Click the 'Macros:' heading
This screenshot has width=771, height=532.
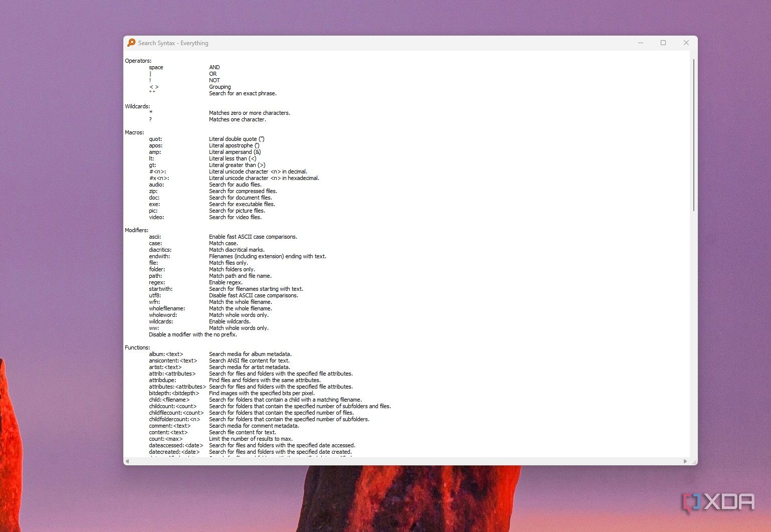[x=134, y=132]
